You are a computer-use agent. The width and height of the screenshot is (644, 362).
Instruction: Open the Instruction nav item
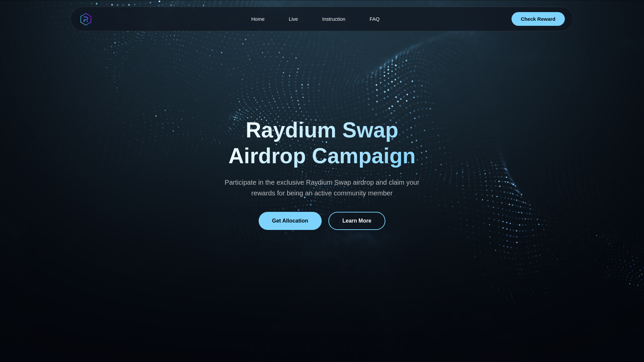(x=333, y=19)
